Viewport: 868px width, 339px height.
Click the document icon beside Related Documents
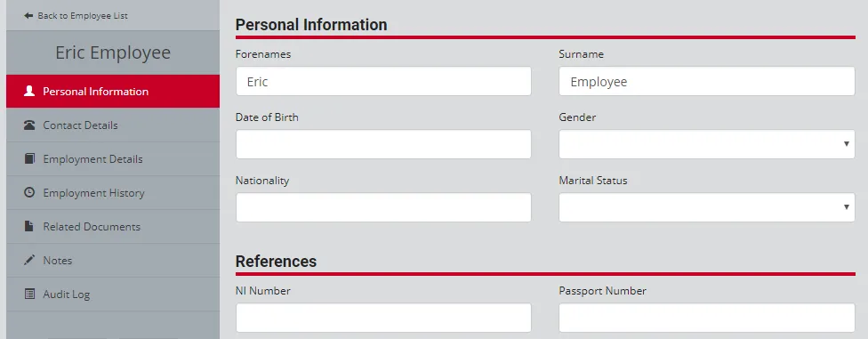(29, 227)
